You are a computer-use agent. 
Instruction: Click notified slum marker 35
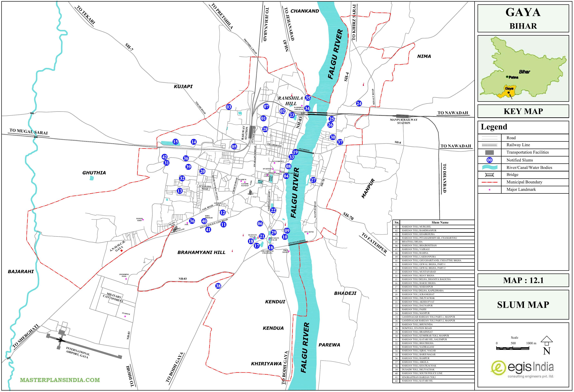pyautogui.click(x=308, y=98)
